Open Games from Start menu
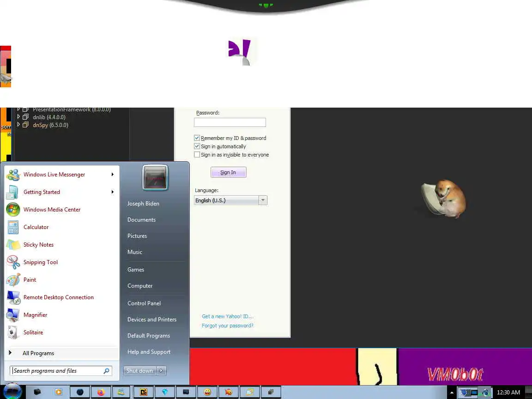 136,270
